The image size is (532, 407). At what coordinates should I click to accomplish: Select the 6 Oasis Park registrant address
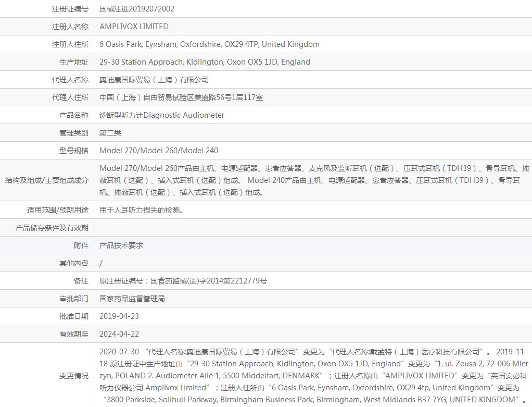pos(209,44)
